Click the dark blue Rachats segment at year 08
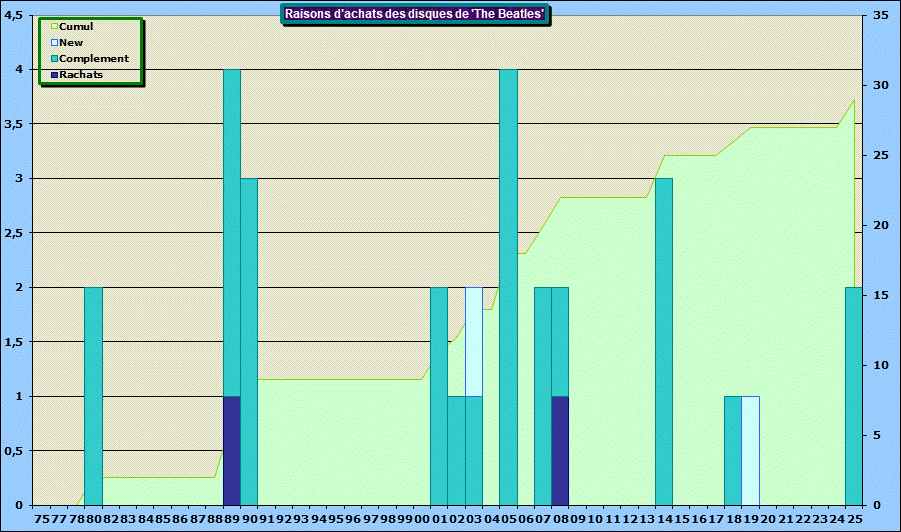This screenshot has height=532, width=901. pos(560,450)
